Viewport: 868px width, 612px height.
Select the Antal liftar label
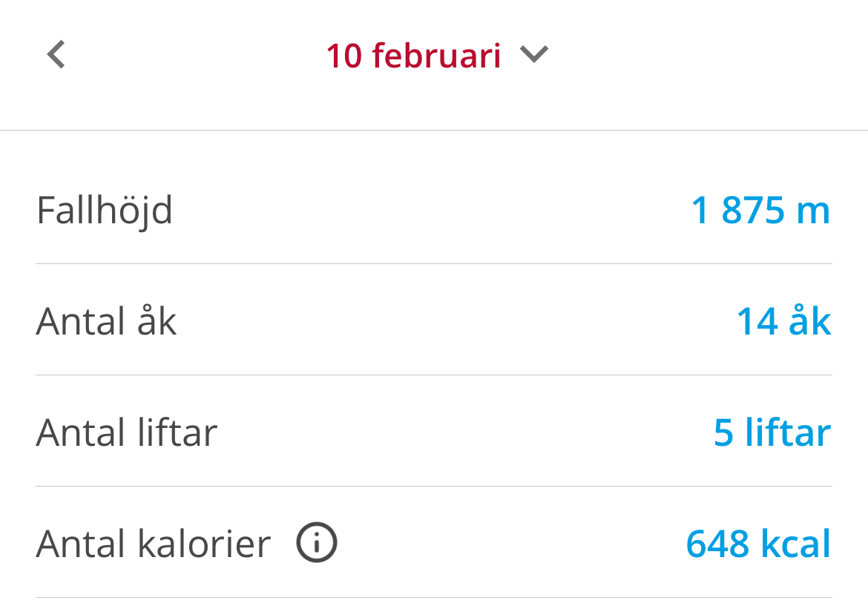127,432
